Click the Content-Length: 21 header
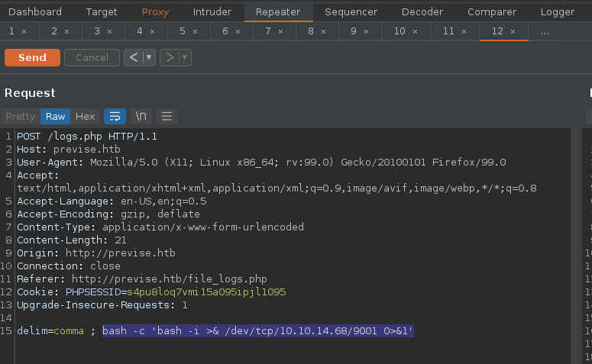592x364 pixels. point(72,240)
